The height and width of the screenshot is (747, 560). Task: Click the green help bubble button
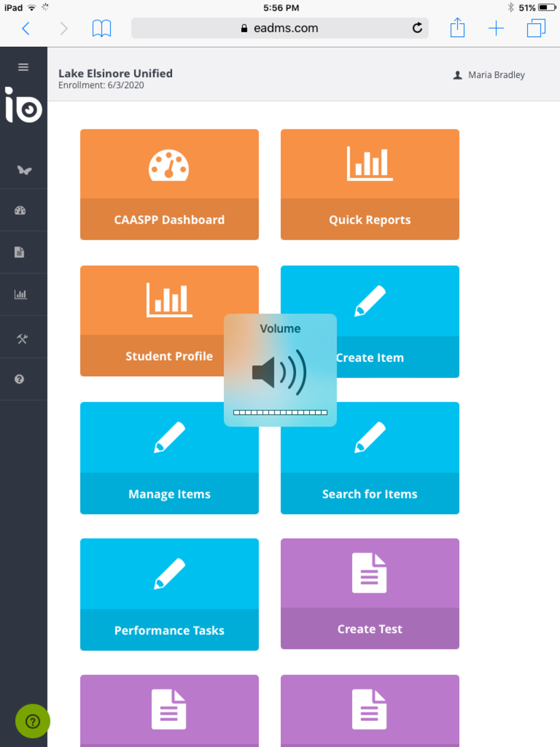(x=32, y=721)
